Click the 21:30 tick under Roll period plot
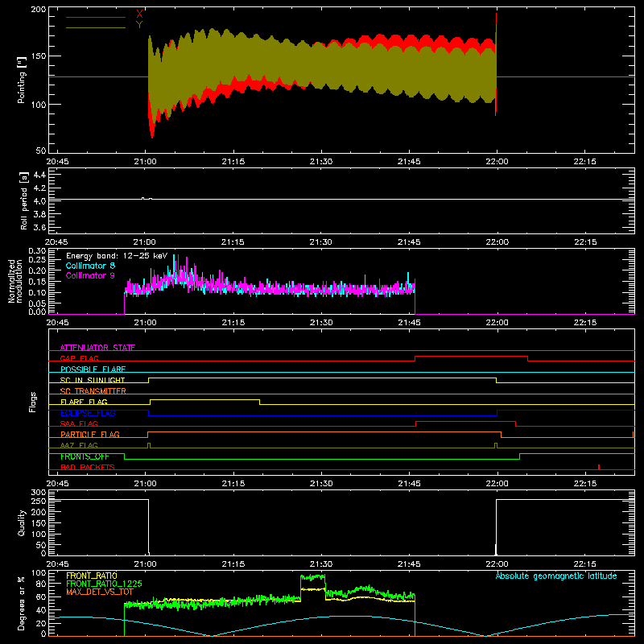Viewport: 644px width, 644px height. pyautogui.click(x=320, y=242)
